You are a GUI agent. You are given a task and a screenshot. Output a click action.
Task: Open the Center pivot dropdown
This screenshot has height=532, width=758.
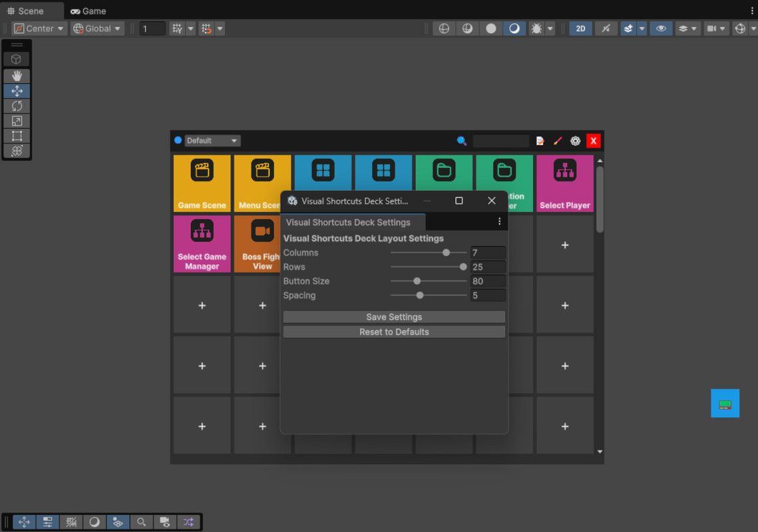tap(39, 28)
